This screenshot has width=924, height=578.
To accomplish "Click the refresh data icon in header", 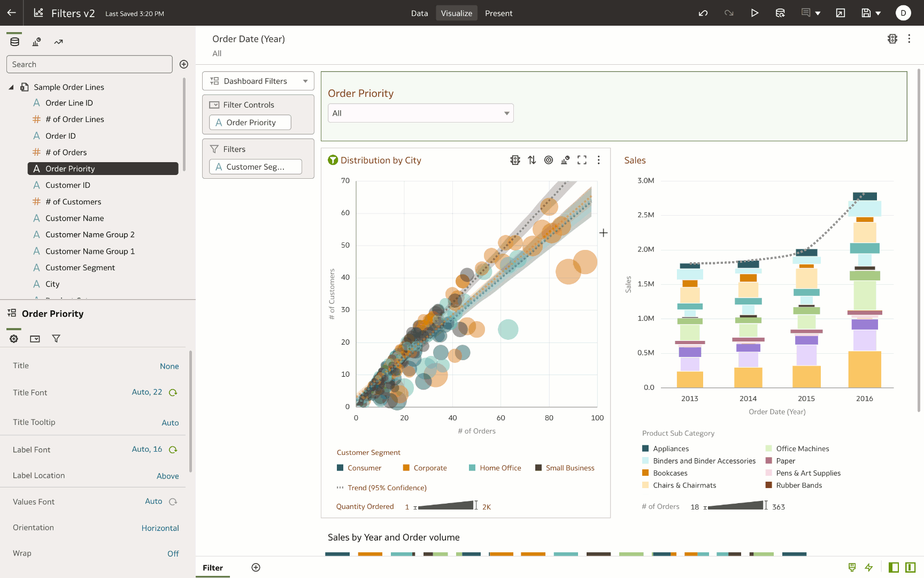I will click(780, 13).
